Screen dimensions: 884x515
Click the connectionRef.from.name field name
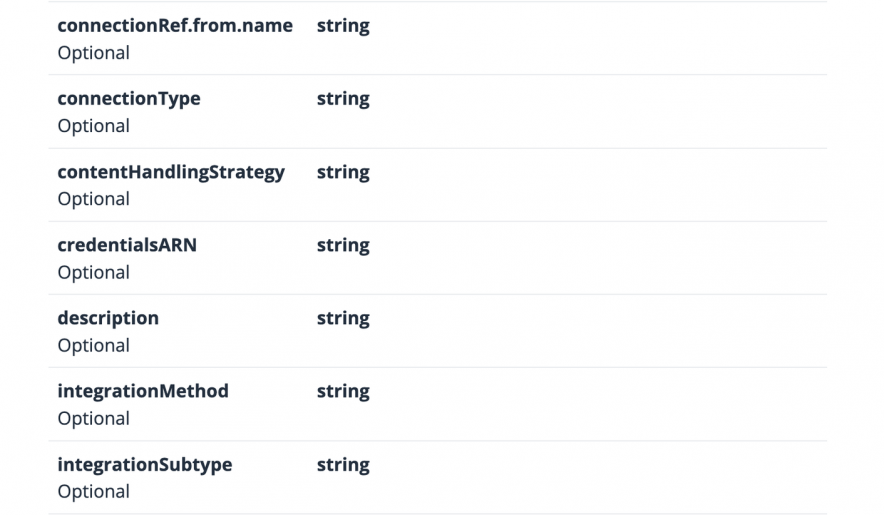tap(175, 26)
